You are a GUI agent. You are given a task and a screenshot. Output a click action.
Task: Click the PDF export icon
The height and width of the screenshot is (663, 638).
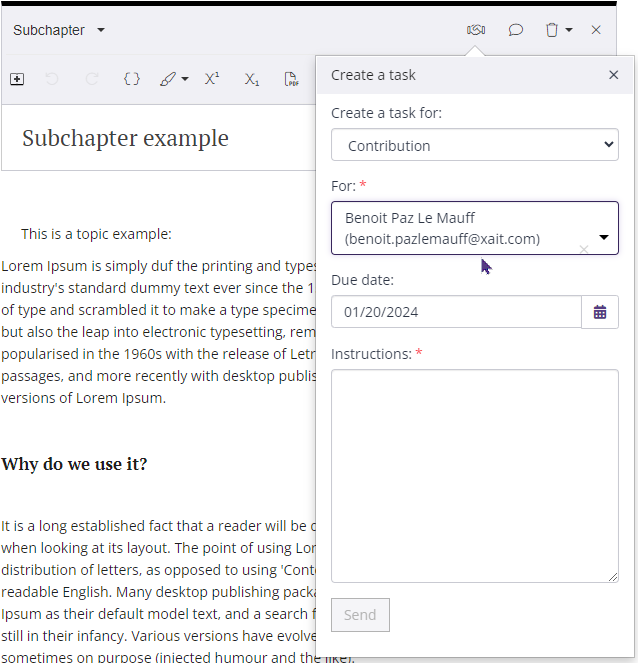291,79
